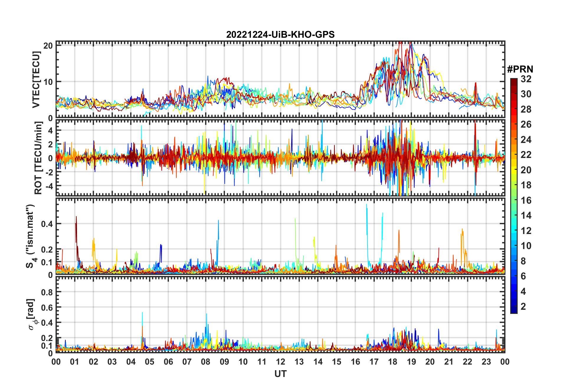Click the sigma phi [rad] axis label
Image resolution: width=561 pixels, height=392 pixels.
point(32,314)
